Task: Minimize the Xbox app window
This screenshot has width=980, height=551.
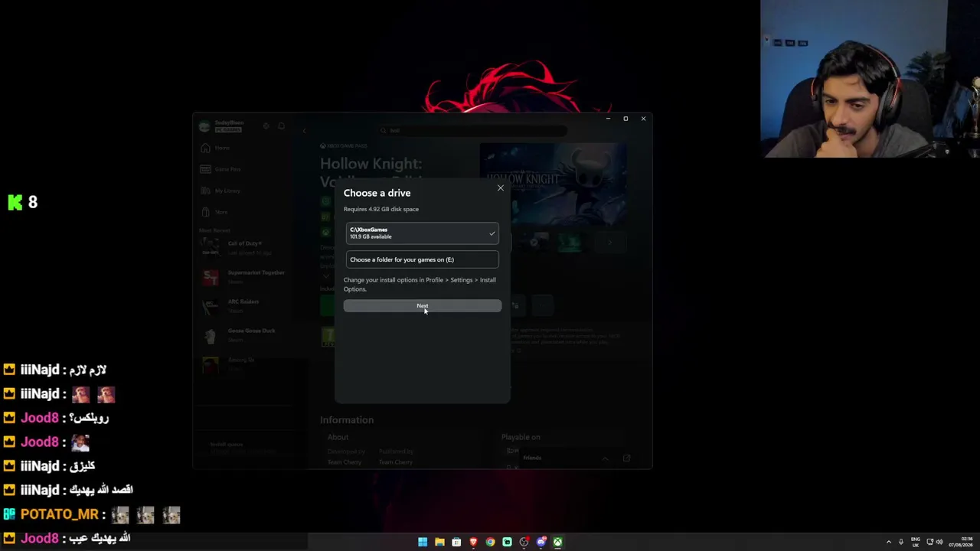Action: [608, 119]
